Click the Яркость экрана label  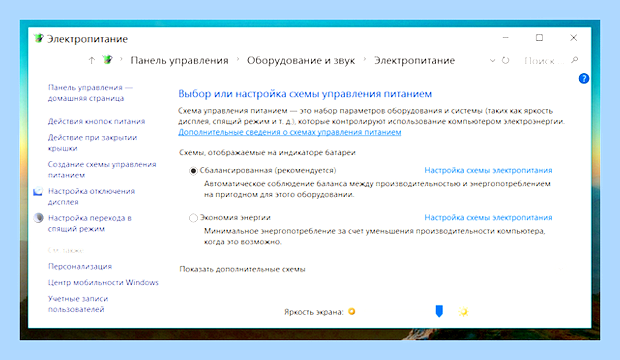(x=314, y=312)
